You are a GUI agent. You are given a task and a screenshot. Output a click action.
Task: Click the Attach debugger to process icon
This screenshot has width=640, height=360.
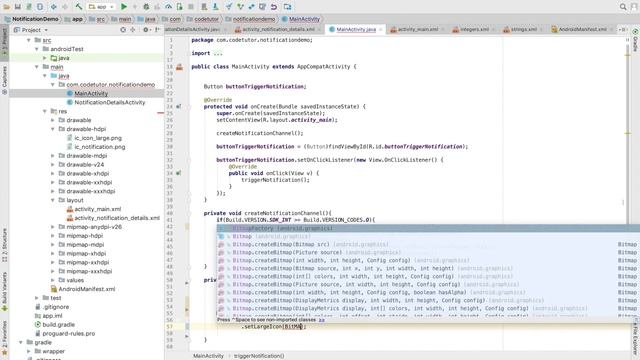180,7
